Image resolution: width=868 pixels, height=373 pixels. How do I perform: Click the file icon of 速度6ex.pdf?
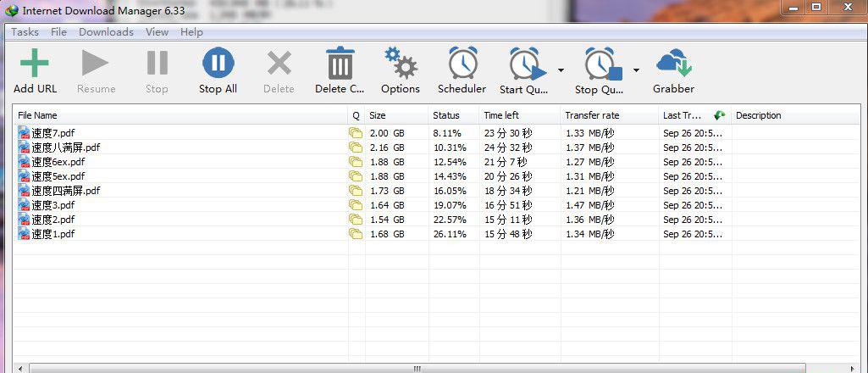(24, 161)
